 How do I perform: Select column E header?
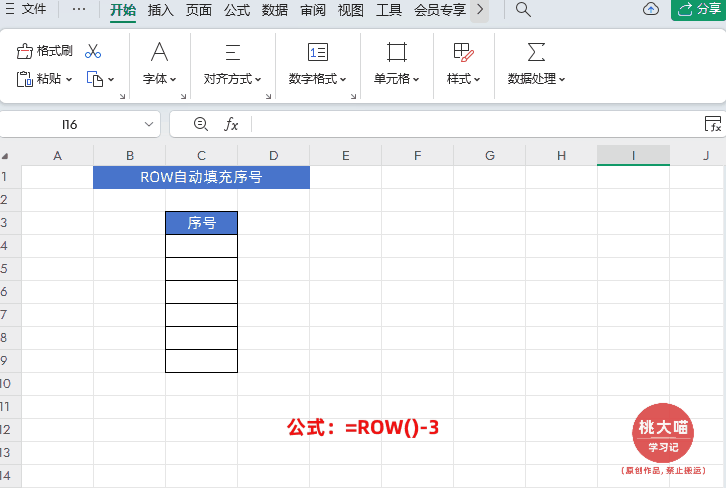point(345,156)
